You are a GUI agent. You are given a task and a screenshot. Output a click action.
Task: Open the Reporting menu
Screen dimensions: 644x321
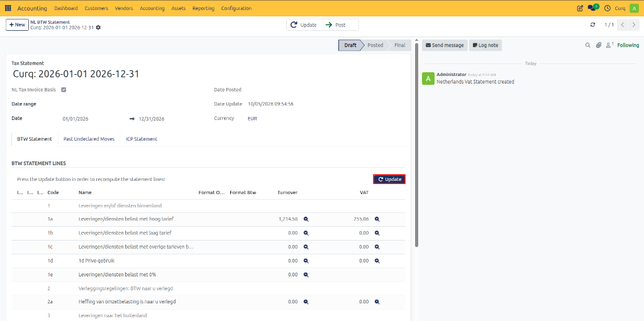tap(203, 8)
